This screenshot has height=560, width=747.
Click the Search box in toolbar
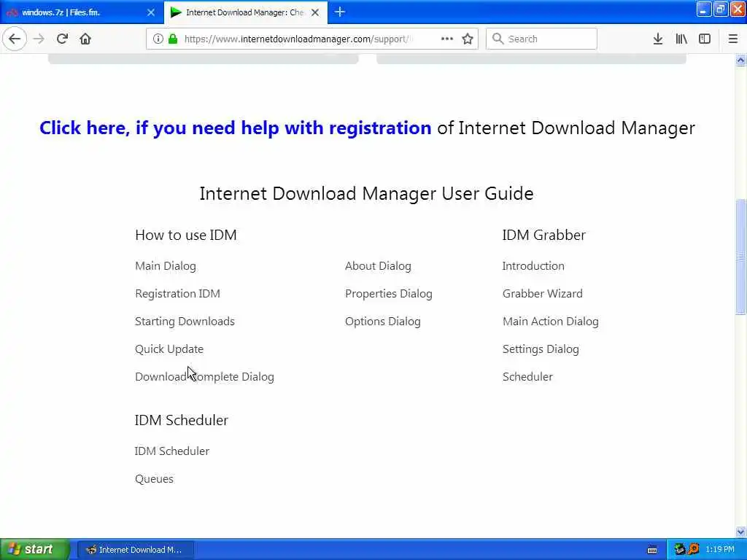(542, 39)
